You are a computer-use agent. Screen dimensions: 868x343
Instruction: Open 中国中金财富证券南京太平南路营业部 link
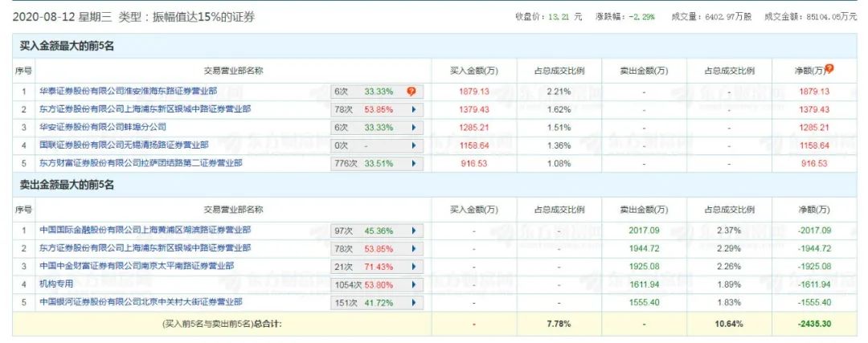[125, 266]
